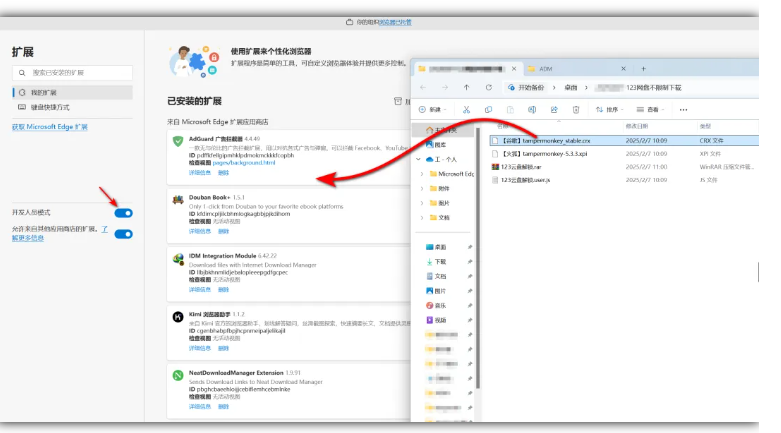Click the Delete trash icon in File Explorer

pyautogui.click(x=576, y=110)
